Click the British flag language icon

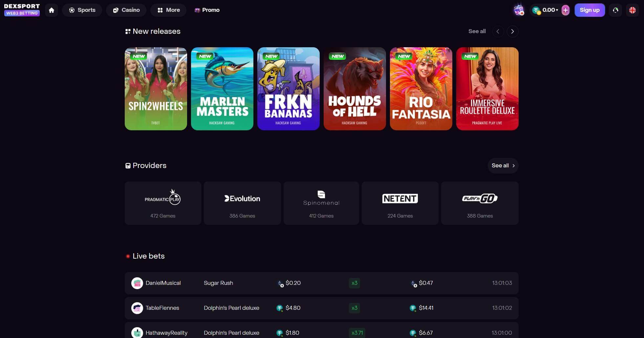coord(633,10)
